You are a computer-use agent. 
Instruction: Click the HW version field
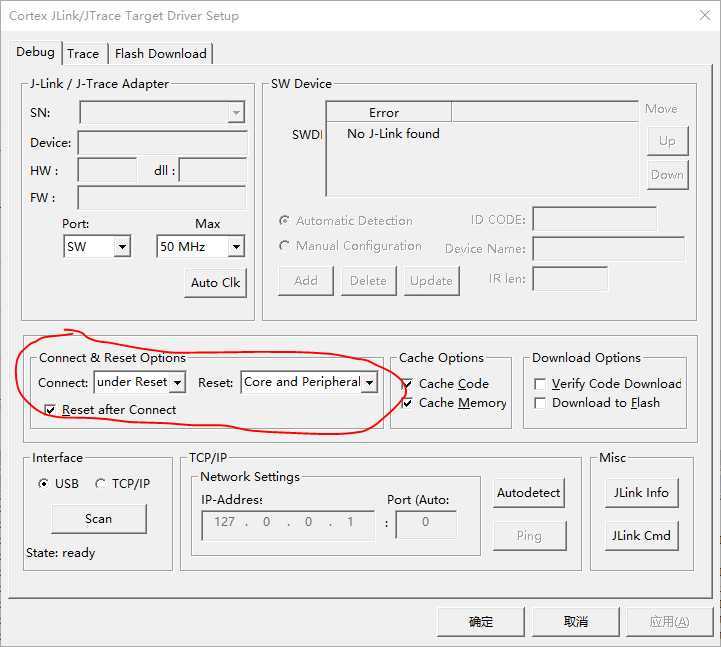tap(107, 170)
